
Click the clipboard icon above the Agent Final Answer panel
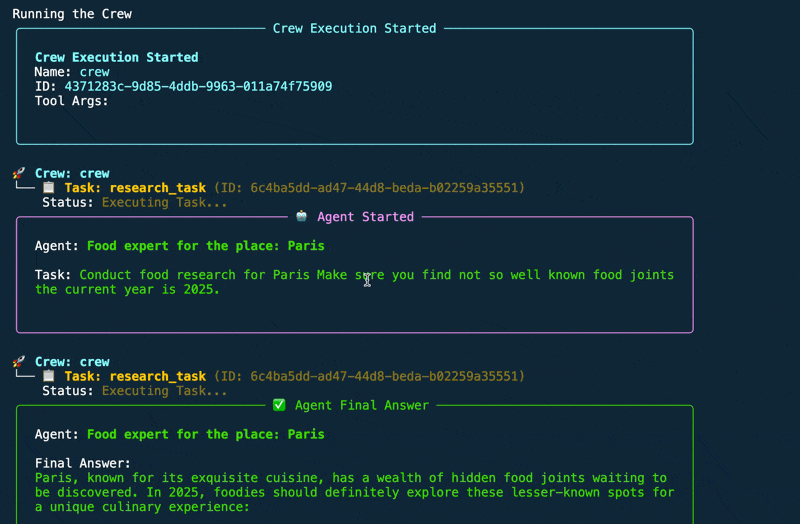point(49,377)
